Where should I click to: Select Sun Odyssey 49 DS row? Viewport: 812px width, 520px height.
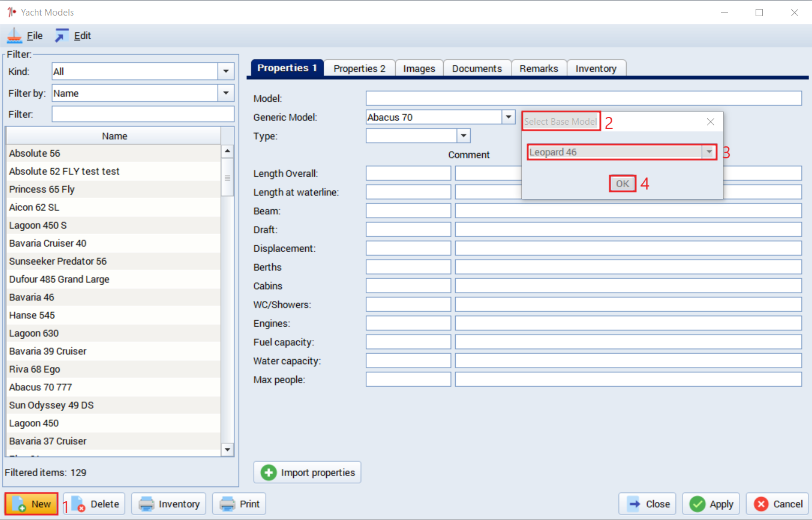tap(113, 405)
